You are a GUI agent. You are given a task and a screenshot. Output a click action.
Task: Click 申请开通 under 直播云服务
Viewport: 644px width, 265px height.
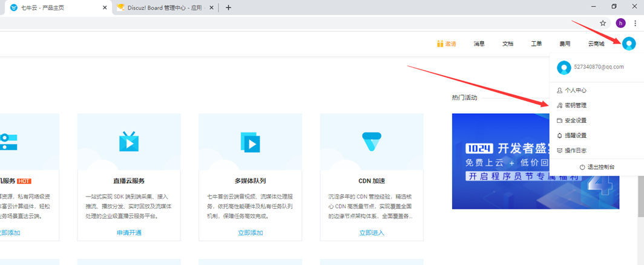[129, 233]
